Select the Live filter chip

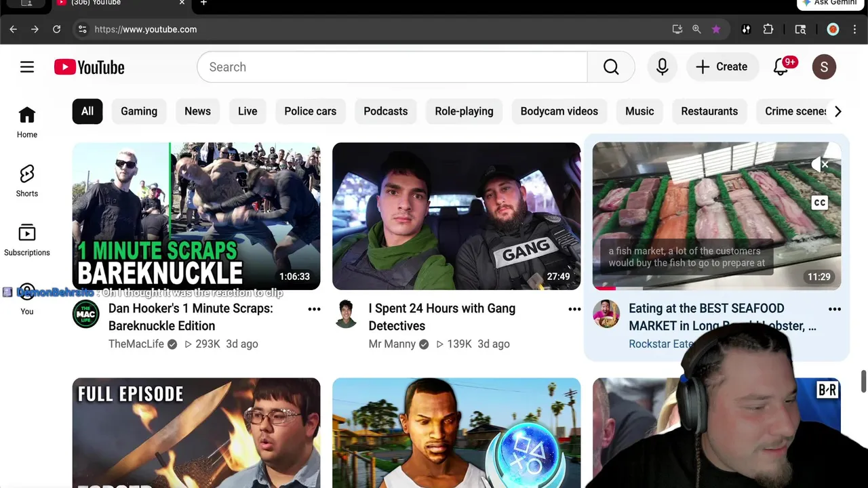click(x=248, y=111)
